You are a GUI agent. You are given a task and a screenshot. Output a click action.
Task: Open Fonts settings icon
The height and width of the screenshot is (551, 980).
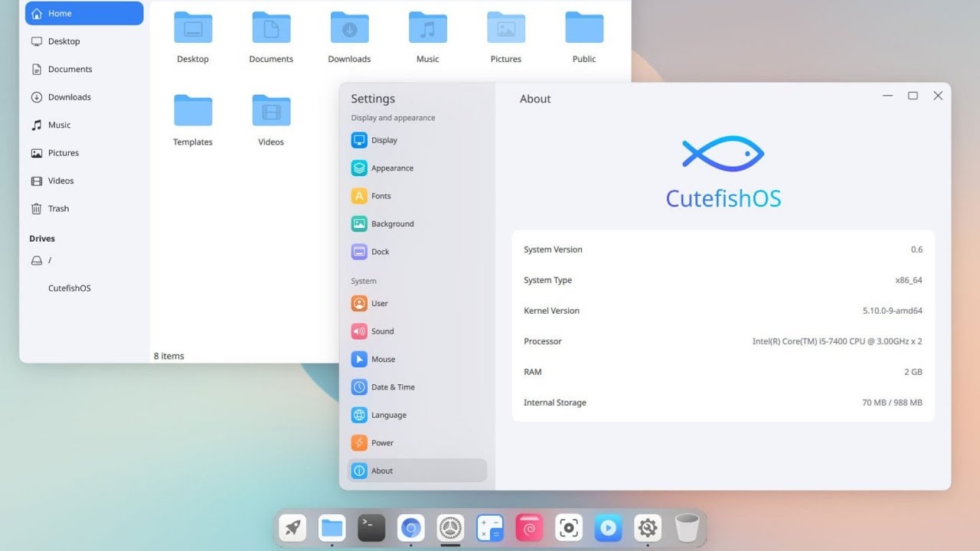359,196
